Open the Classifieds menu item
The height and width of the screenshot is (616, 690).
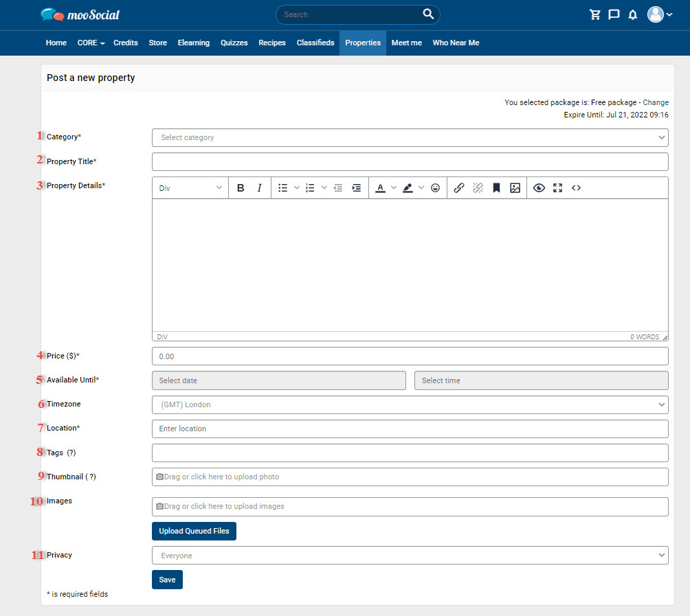coord(315,43)
